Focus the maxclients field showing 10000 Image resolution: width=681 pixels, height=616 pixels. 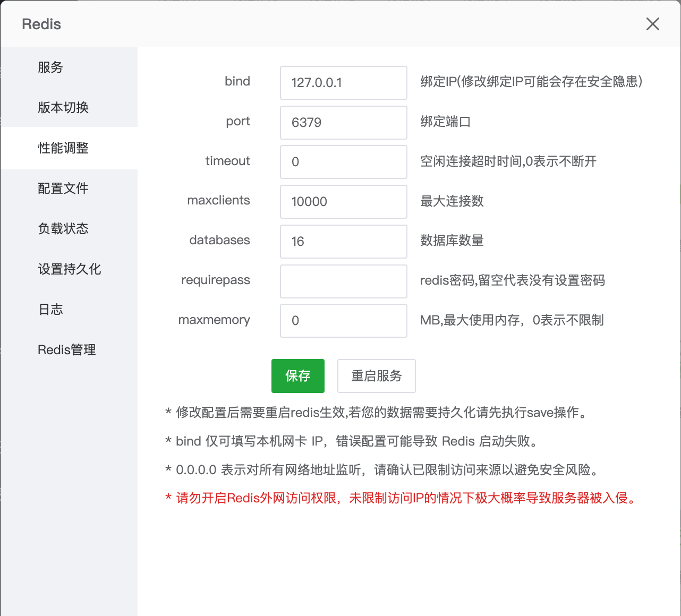pyautogui.click(x=344, y=202)
